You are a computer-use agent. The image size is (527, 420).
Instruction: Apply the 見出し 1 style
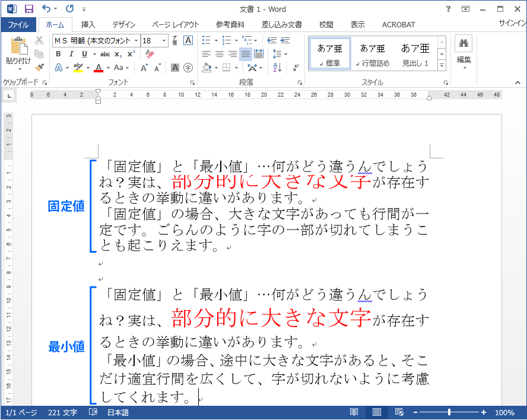coord(415,53)
